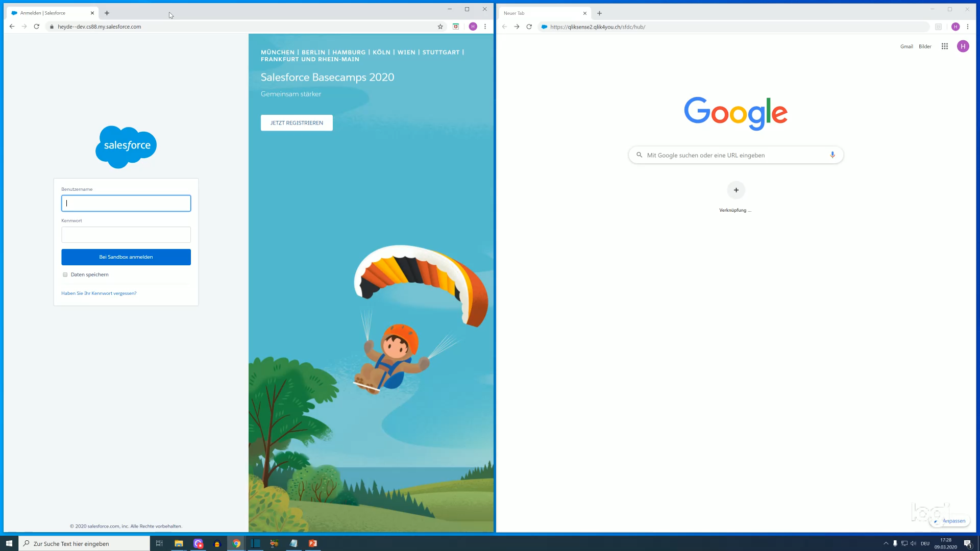Open the Google apps grid
Screen dimensions: 980x551
click(945, 46)
